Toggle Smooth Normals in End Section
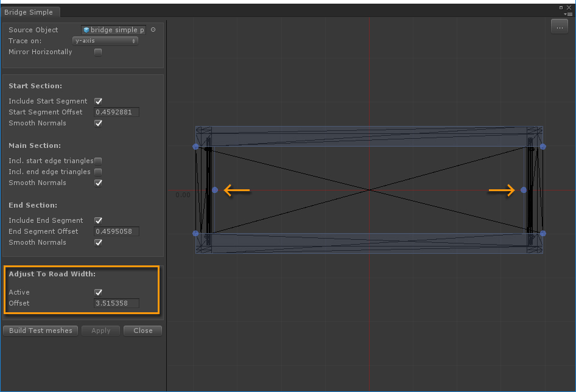 click(x=98, y=242)
